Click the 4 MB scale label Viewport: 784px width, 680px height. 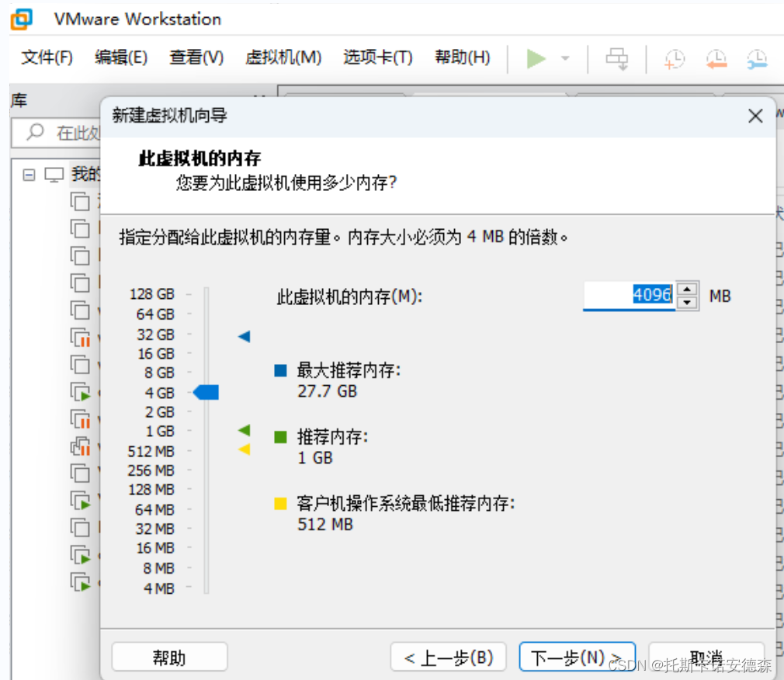click(159, 588)
